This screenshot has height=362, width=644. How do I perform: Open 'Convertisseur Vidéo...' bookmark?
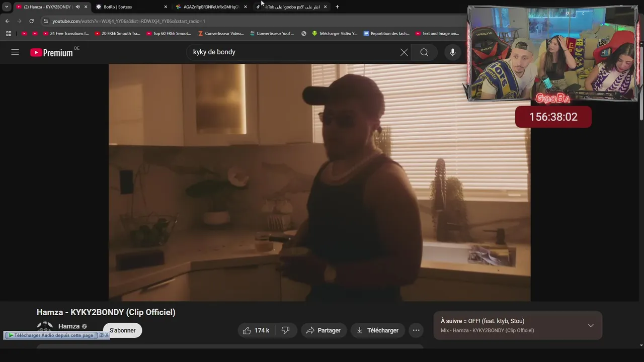coord(221,34)
